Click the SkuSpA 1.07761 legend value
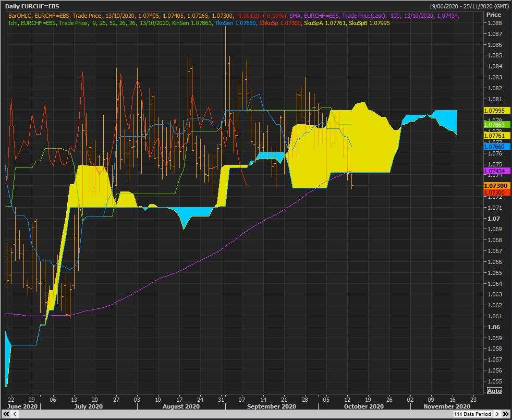Screen dimensions: 512x420 pyautogui.click(x=325, y=23)
